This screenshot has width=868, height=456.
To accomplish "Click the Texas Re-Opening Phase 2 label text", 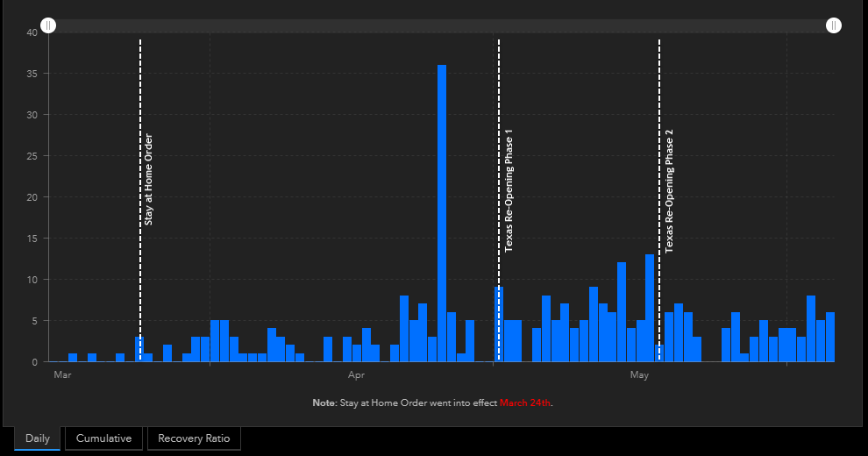I will click(669, 191).
